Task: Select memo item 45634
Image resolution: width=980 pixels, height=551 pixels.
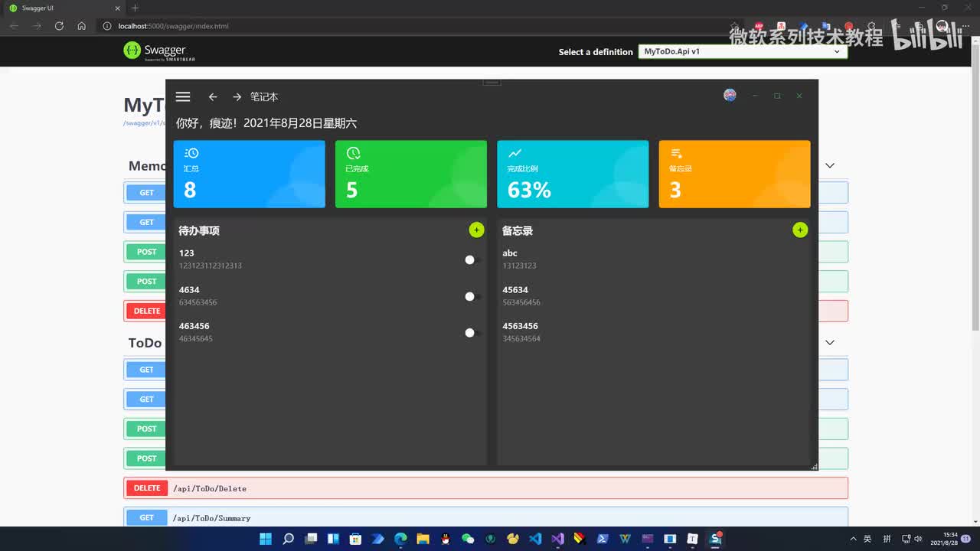Action: pyautogui.click(x=653, y=295)
